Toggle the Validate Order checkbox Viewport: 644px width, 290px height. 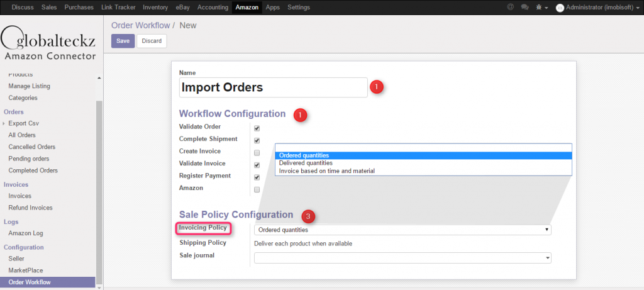(x=257, y=128)
